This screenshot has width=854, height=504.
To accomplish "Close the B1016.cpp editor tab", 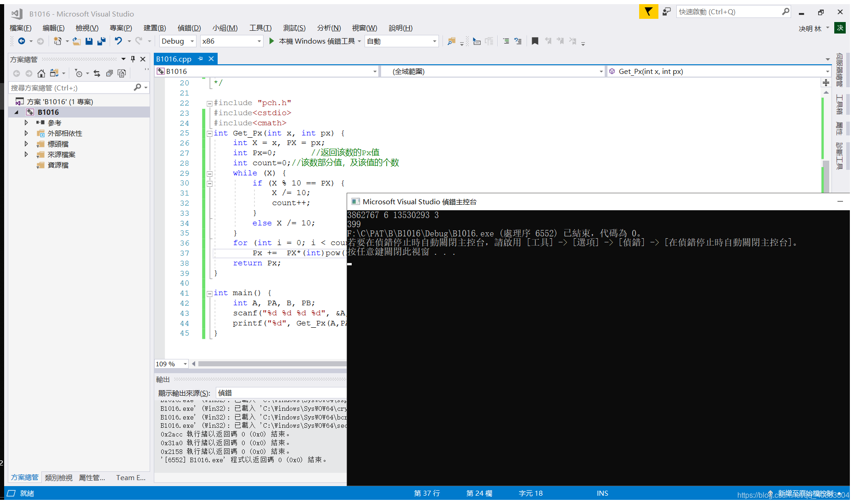I will (x=211, y=59).
